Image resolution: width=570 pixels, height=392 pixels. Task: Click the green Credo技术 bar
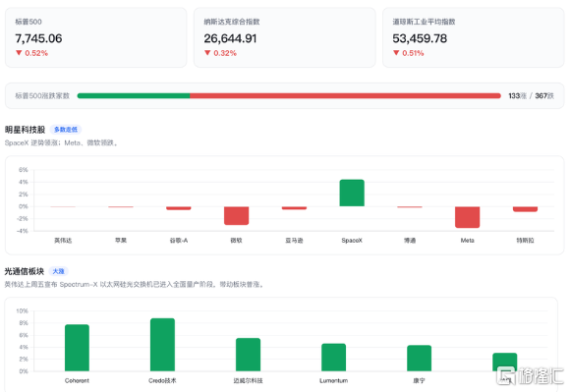[162, 345]
